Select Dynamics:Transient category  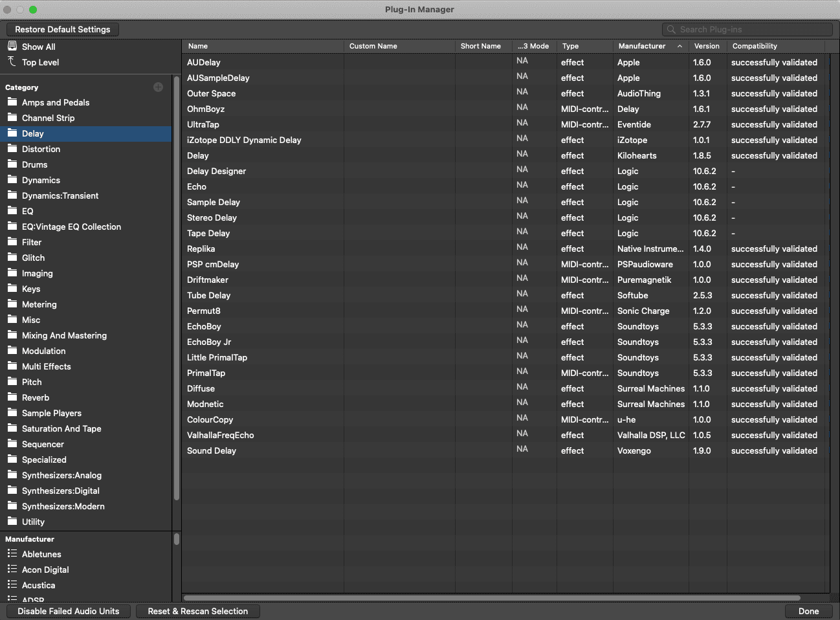coord(86,195)
